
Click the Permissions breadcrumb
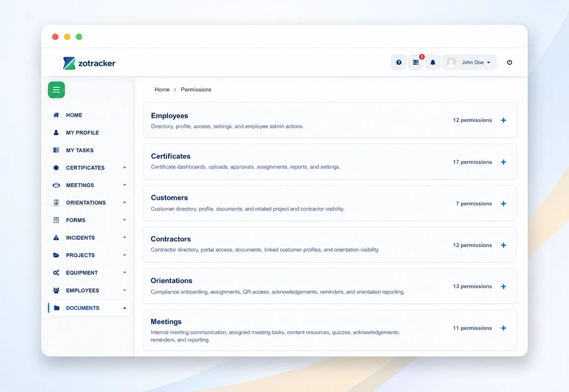click(196, 90)
